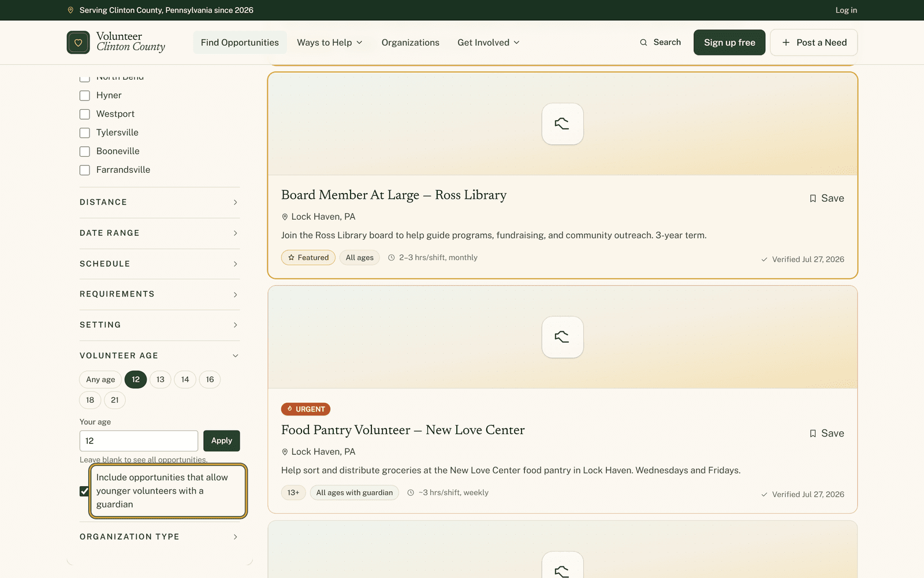The width and height of the screenshot is (924, 578).
Task: Click the Your age input field
Action: [139, 441]
